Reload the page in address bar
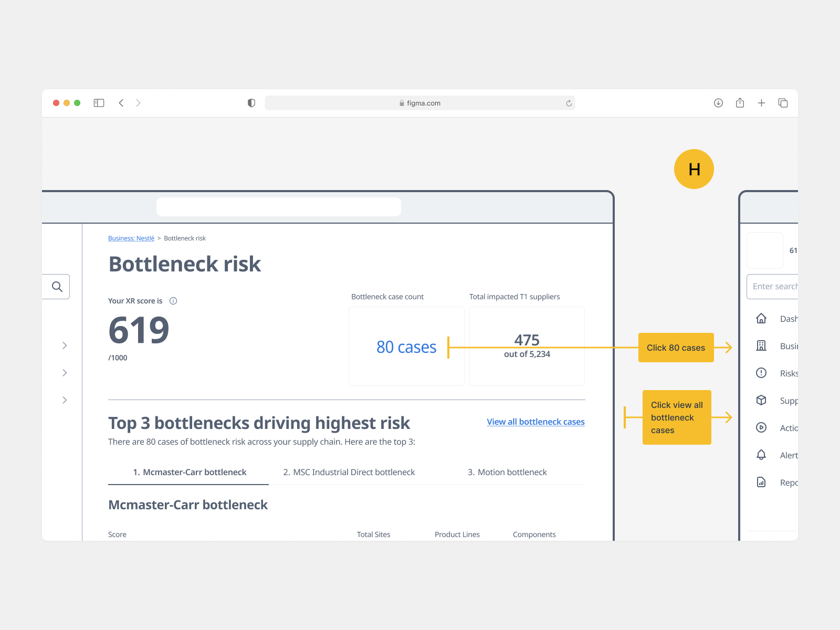This screenshot has width=840, height=630. [x=569, y=103]
